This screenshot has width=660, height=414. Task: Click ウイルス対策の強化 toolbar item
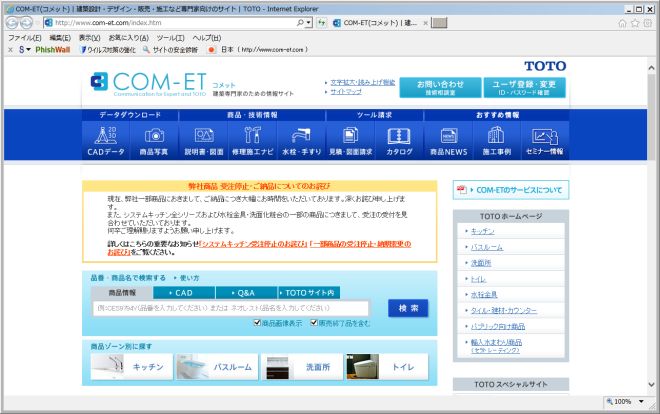click(108, 50)
